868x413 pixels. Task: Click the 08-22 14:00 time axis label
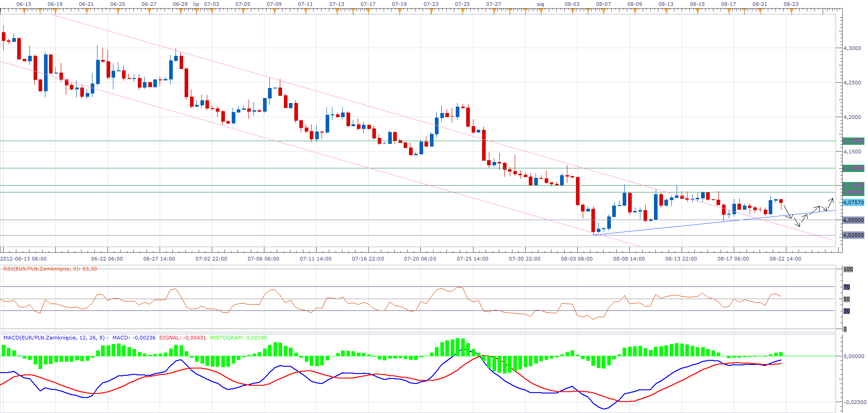[785, 259]
